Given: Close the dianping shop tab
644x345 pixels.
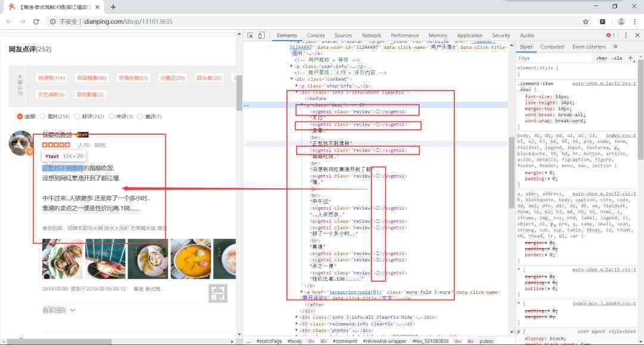Looking at the screenshot, I should coord(97,7).
